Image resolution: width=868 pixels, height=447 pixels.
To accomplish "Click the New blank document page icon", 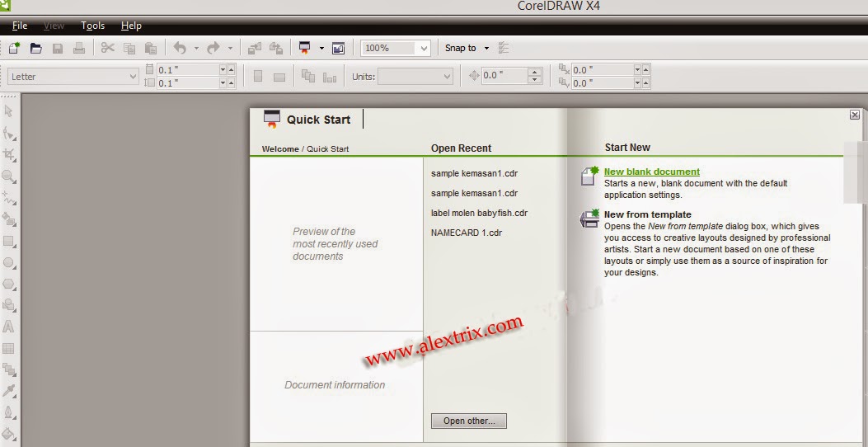I will point(589,176).
